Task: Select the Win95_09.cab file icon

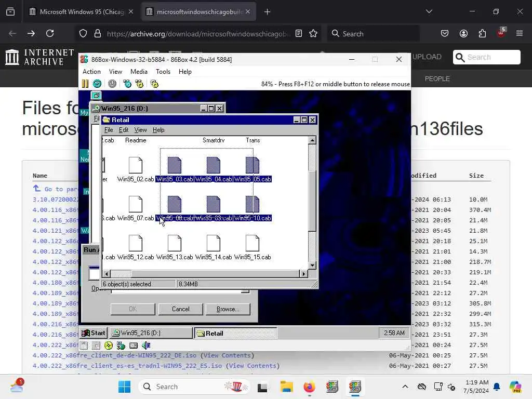Action: point(214,204)
